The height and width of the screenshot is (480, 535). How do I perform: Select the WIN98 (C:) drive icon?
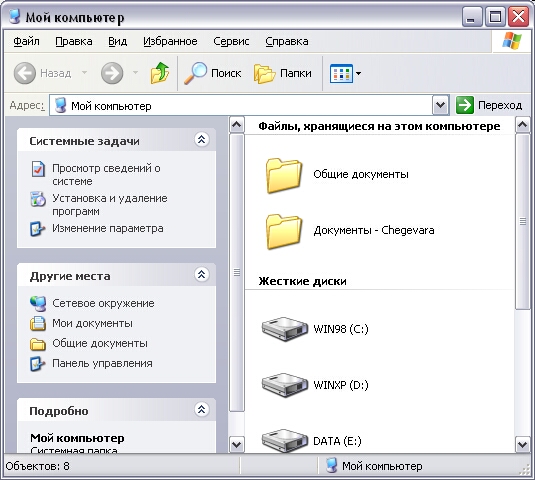pyautogui.click(x=285, y=329)
